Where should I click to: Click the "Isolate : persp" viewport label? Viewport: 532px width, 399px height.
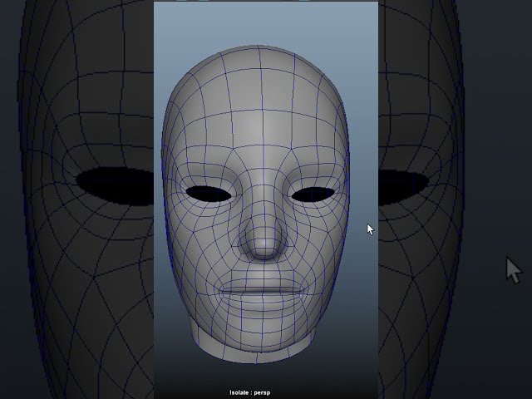tap(249, 392)
